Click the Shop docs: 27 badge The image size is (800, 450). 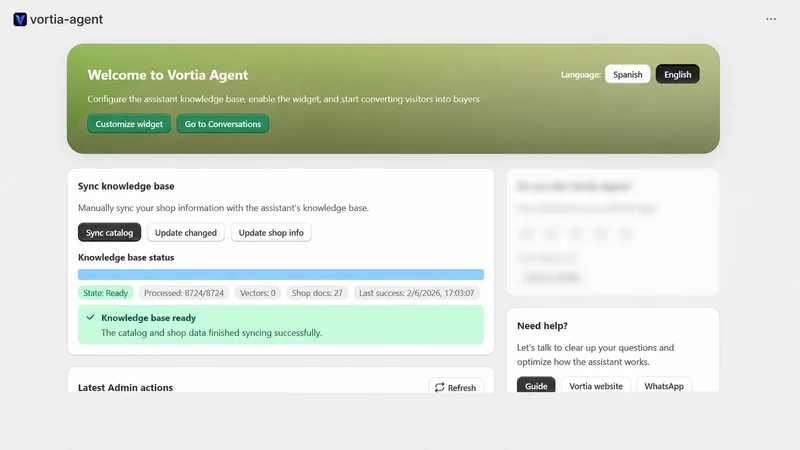pyautogui.click(x=317, y=293)
